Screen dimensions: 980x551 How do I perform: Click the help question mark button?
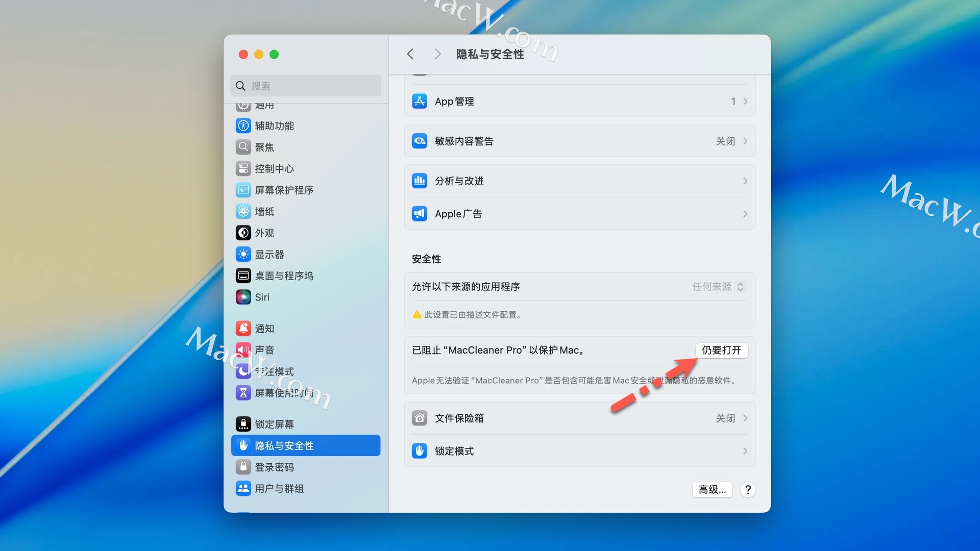coord(748,490)
